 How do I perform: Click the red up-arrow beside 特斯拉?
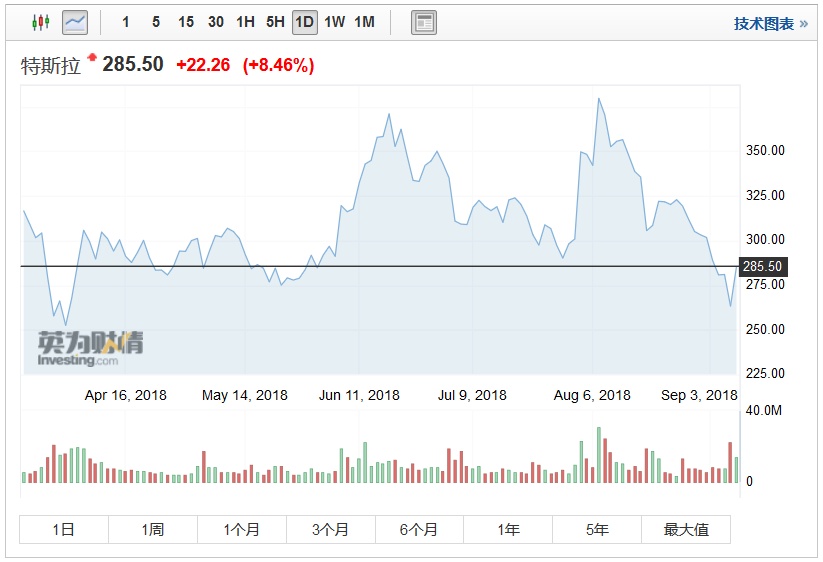(x=92, y=58)
